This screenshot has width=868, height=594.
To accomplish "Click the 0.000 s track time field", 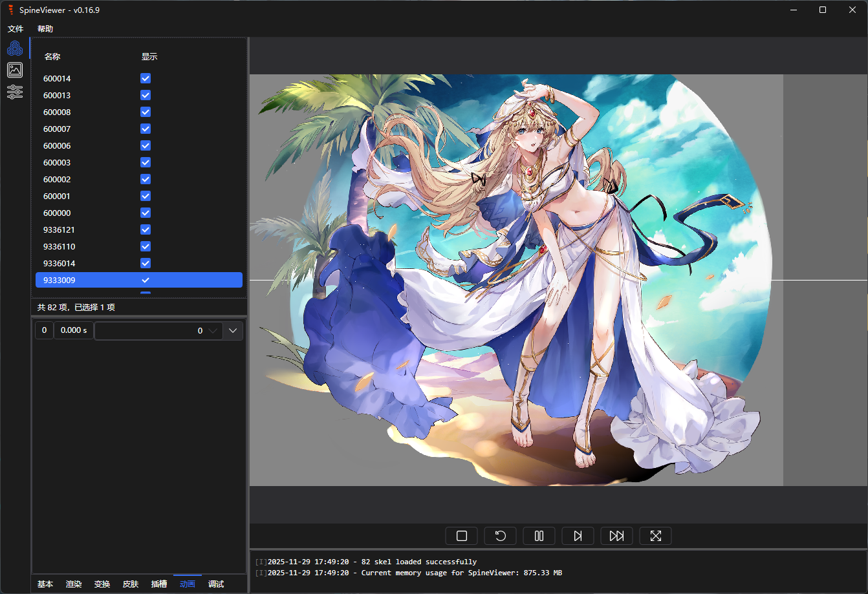I will point(74,331).
